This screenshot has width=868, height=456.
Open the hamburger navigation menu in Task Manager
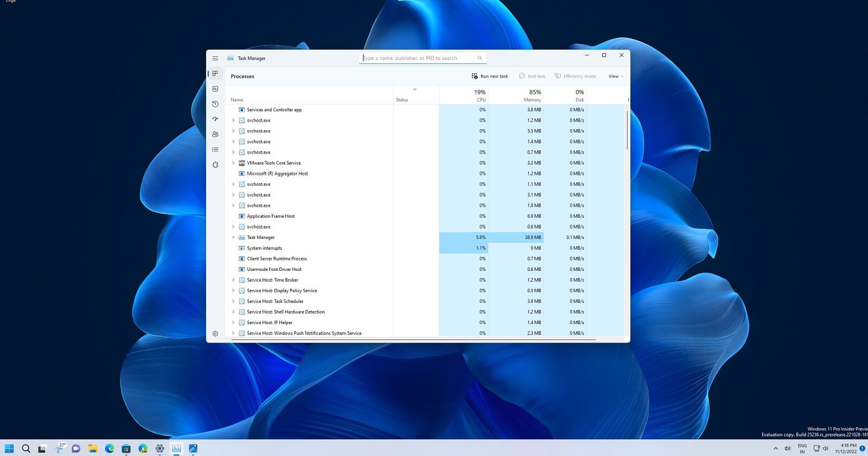click(x=215, y=58)
